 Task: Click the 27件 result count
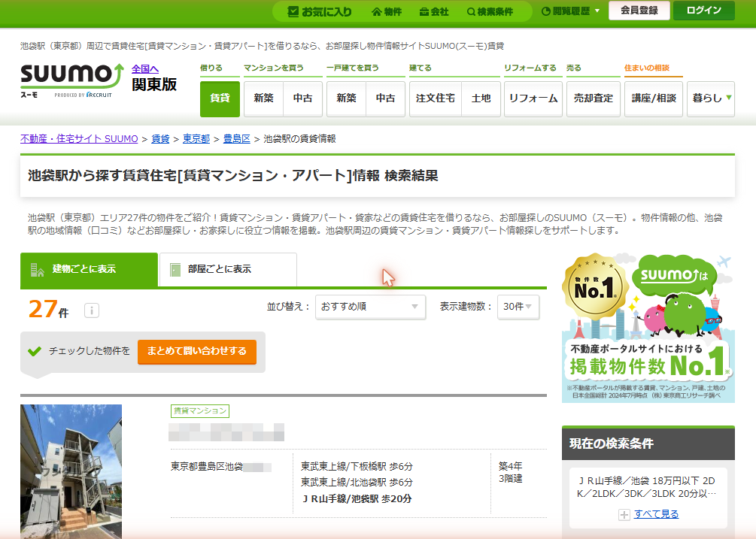[x=48, y=310]
